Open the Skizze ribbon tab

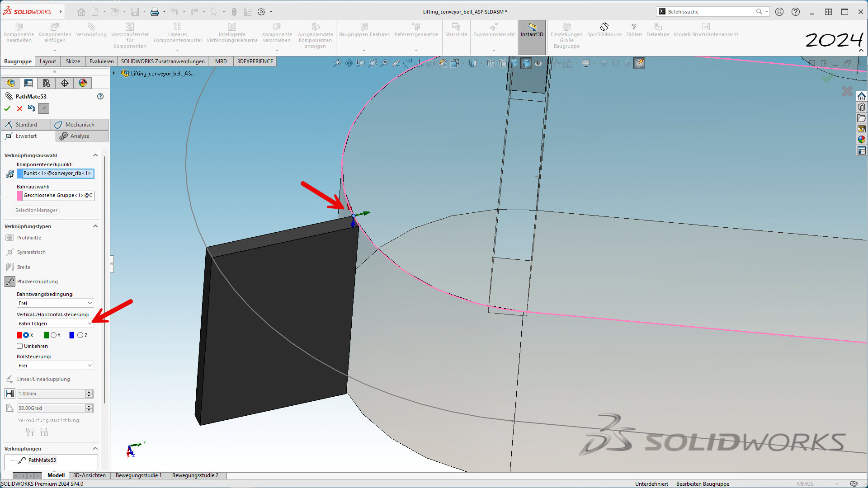[x=73, y=61]
